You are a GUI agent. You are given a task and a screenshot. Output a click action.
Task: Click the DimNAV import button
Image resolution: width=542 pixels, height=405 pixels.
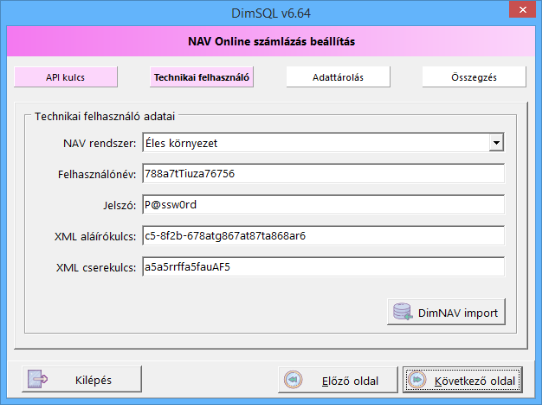446,312
